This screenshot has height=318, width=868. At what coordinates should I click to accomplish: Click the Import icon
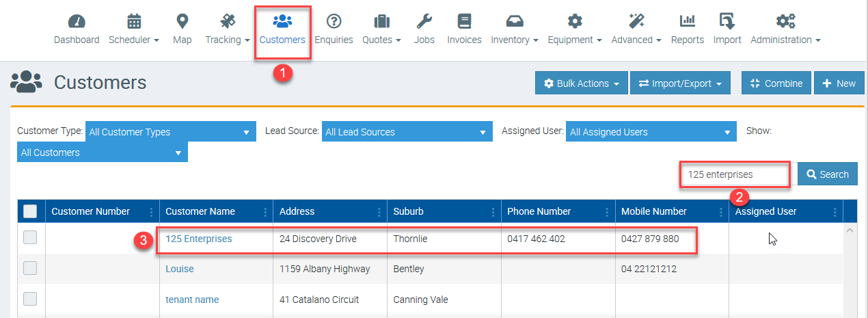coord(727,21)
